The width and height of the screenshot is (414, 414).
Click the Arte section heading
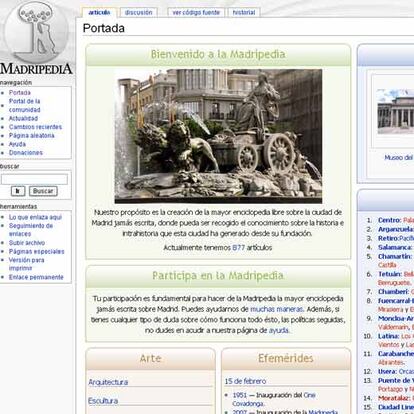tap(150, 358)
